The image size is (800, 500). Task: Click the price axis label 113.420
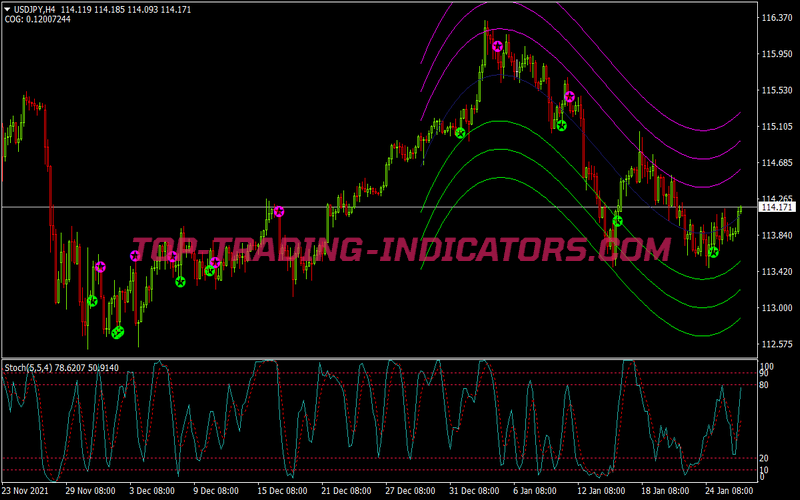click(x=777, y=271)
